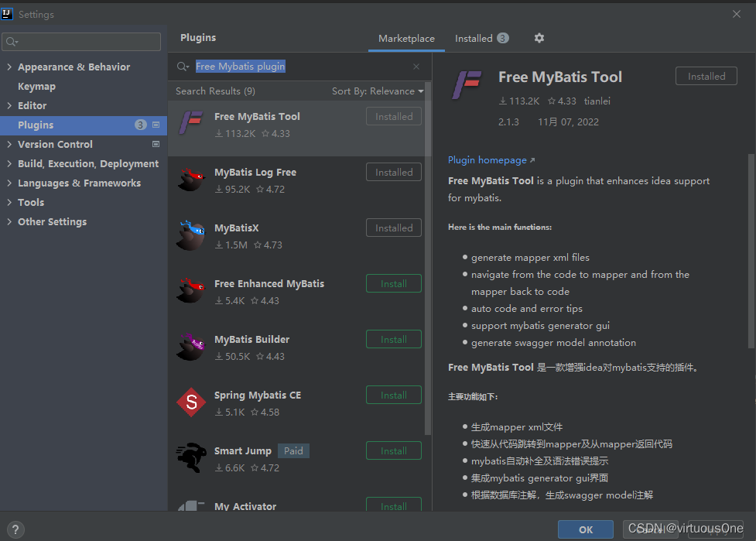Click the Spring Mybatis CE red icon
This screenshot has width=756, height=541.
(x=191, y=402)
